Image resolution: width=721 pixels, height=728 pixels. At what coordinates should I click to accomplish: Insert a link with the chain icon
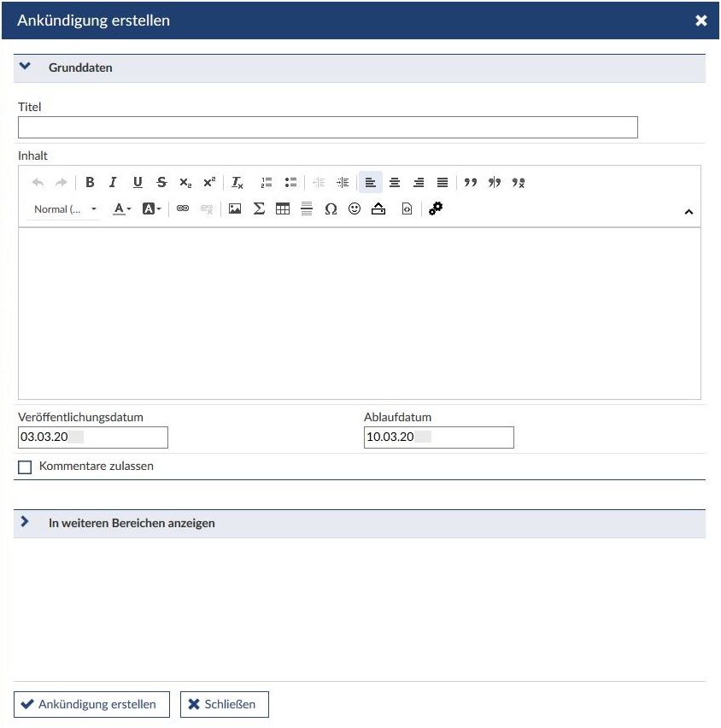pos(183,208)
